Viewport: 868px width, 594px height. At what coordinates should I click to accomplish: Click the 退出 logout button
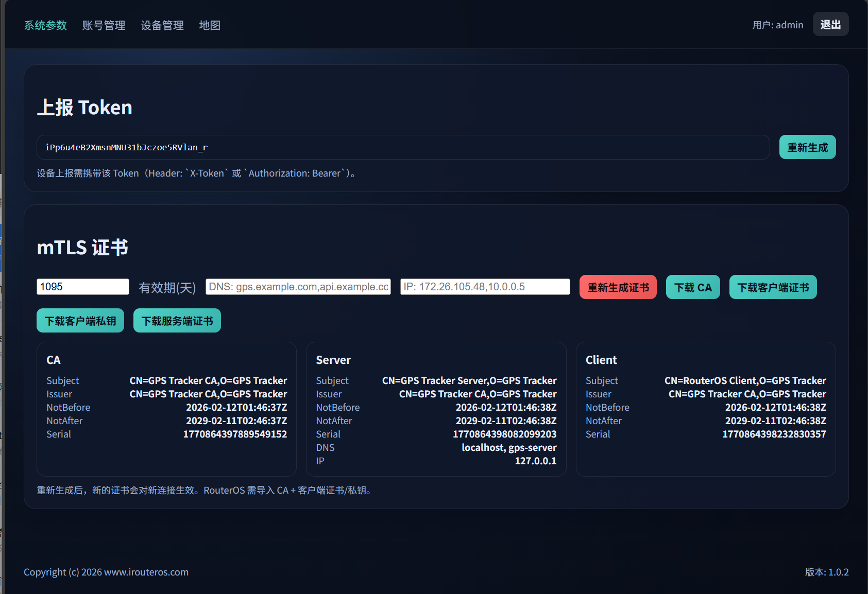tap(830, 24)
